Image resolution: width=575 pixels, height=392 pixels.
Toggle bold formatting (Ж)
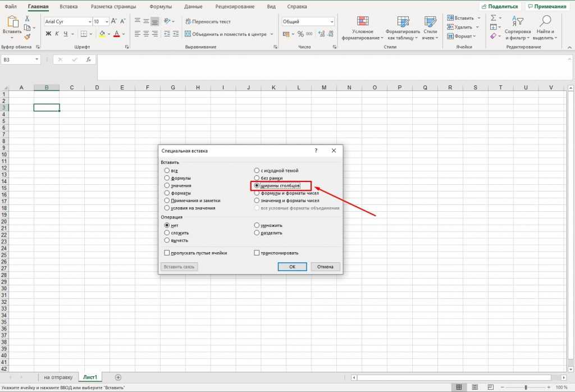[48, 34]
